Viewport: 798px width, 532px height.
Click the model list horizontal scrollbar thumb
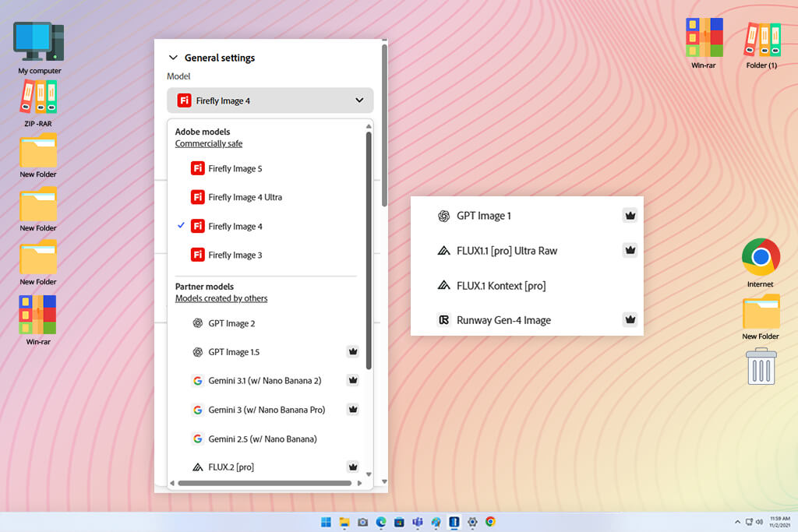(265, 483)
